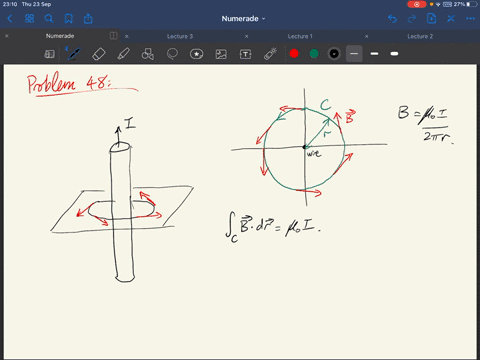The width and height of the screenshot is (480, 360).
Task: Open the thumbnail grid view
Action: click(x=29, y=19)
